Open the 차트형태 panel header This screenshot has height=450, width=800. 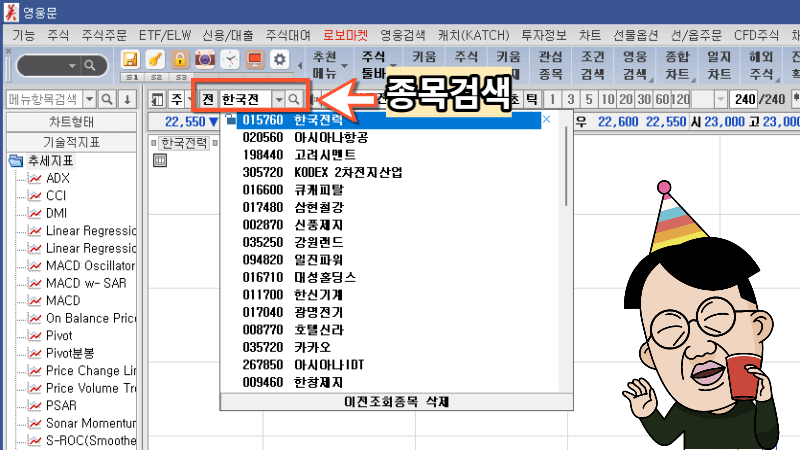(x=71, y=122)
